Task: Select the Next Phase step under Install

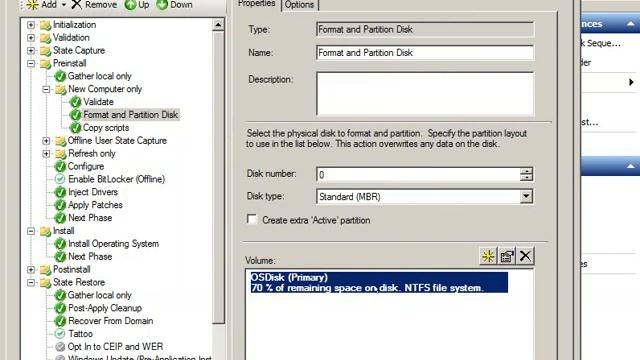Action: 90,257
